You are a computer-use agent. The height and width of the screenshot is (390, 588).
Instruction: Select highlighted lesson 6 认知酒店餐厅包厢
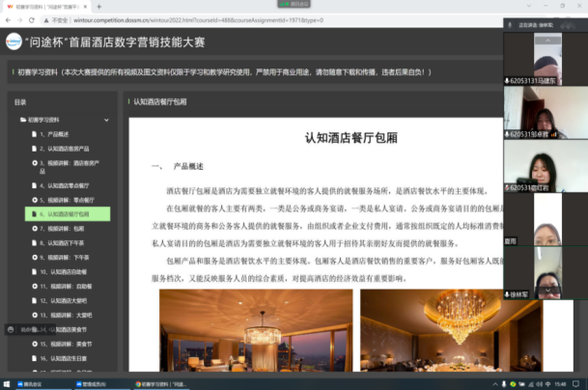click(68, 213)
